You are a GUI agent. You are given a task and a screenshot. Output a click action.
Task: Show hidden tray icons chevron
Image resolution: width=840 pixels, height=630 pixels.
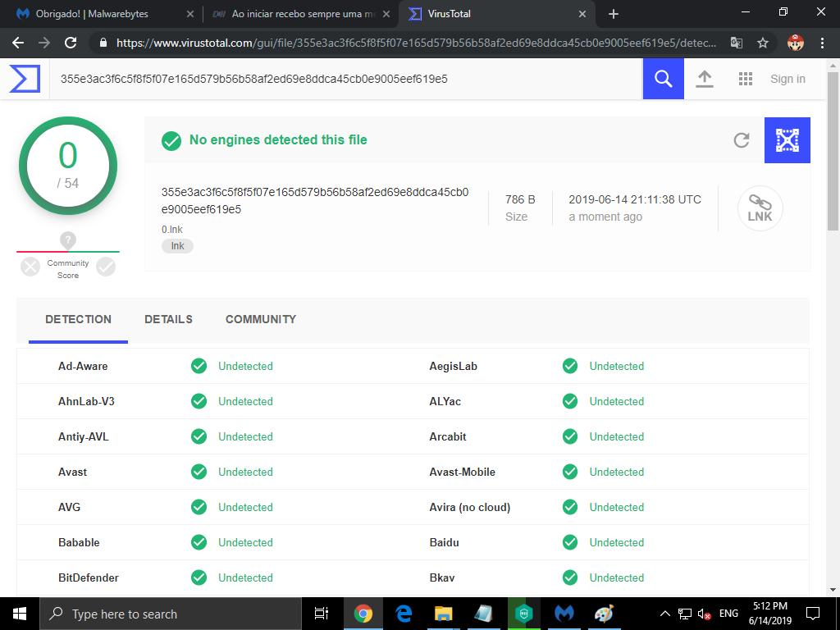pyautogui.click(x=664, y=614)
